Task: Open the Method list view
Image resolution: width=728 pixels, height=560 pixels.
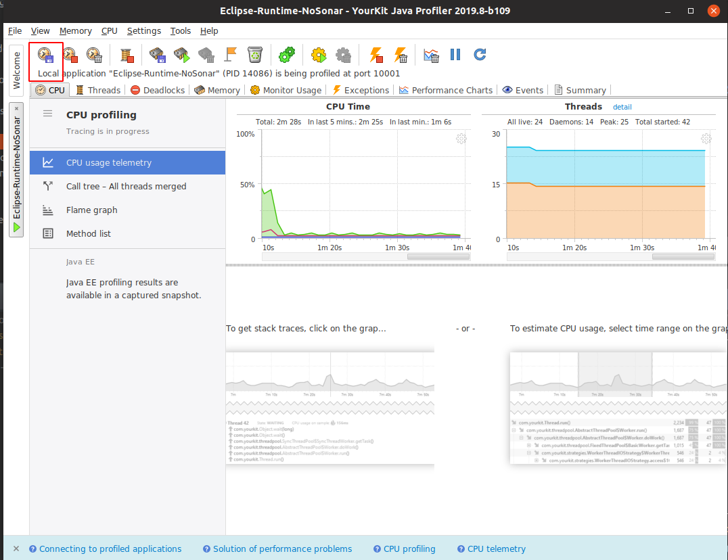Action: (128, 233)
